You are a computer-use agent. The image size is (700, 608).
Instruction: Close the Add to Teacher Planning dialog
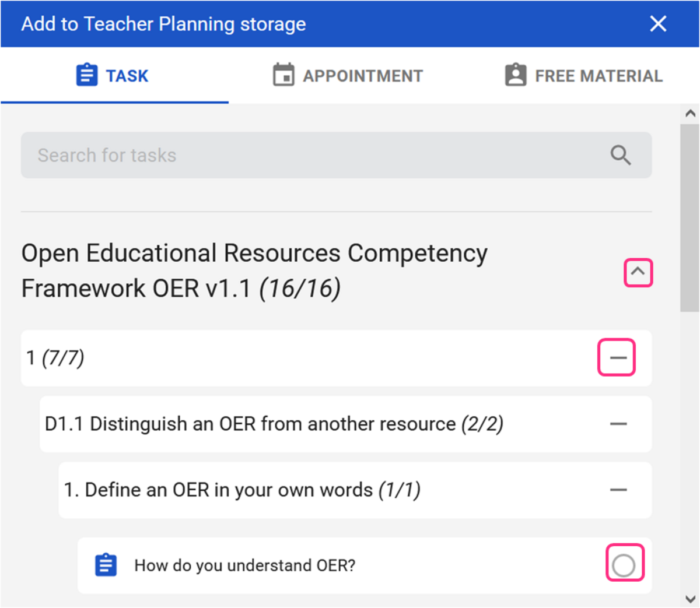658,24
